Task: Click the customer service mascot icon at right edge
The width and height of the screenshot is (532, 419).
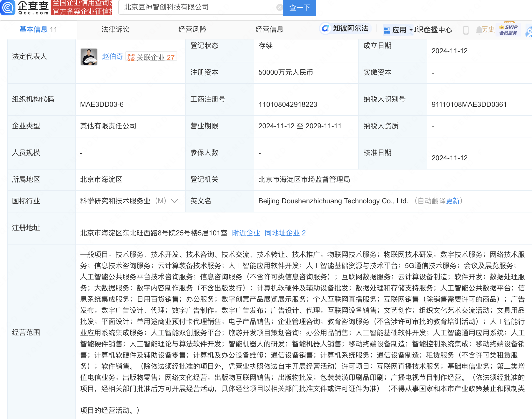Action: 529,31
